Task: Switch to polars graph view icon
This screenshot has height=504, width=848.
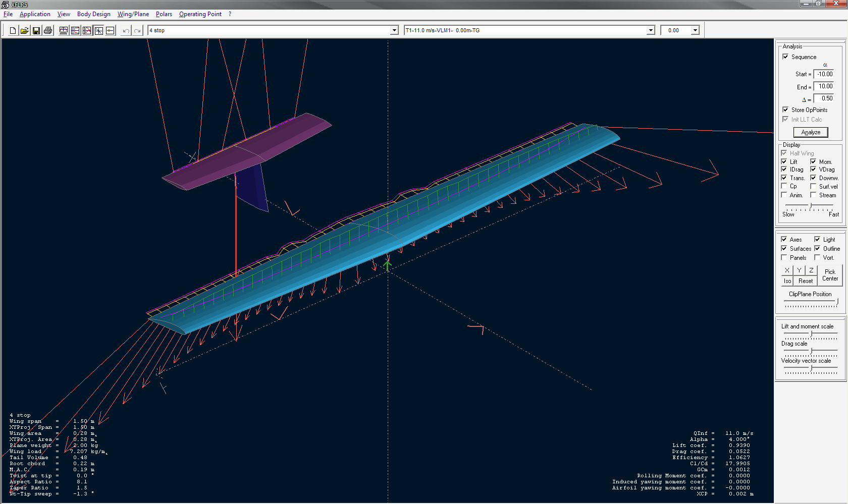Action: (75, 31)
